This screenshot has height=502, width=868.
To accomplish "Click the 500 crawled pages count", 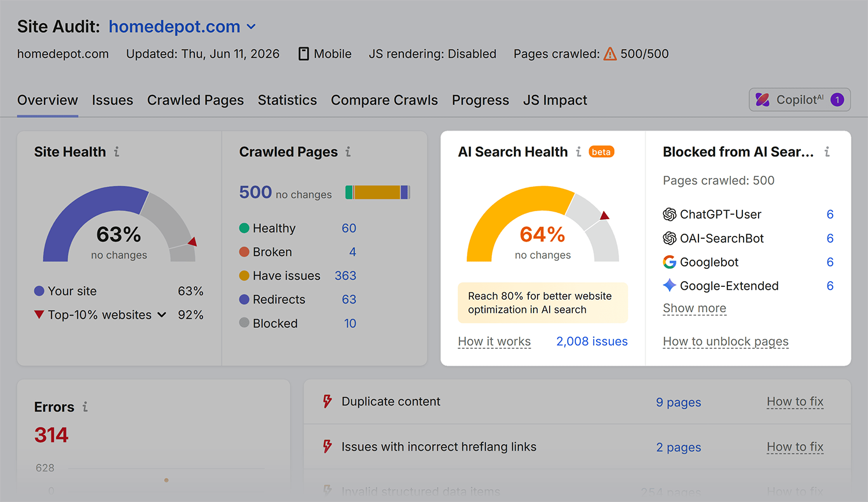I will (x=255, y=192).
